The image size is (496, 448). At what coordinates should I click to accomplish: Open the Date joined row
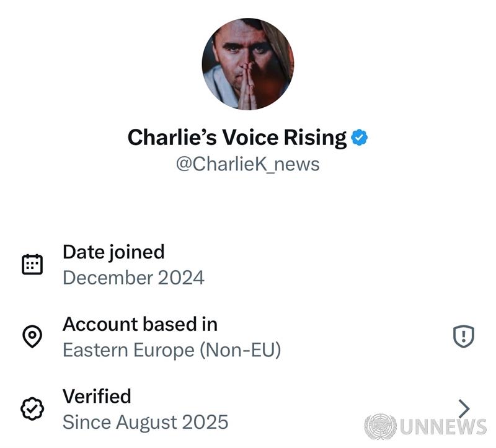click(248, 265)
